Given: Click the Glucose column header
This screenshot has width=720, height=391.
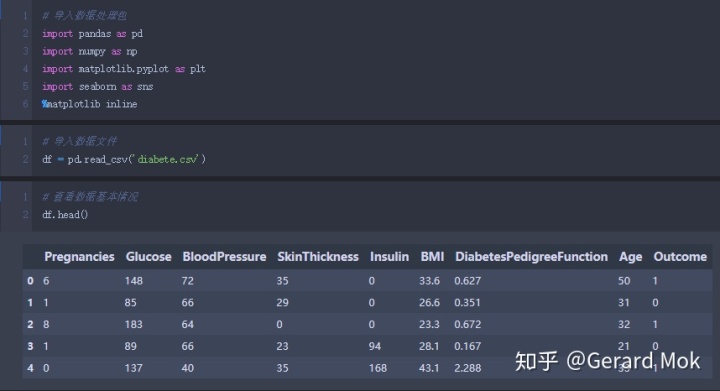Looking at the screenshot, I should pos(148,257).
